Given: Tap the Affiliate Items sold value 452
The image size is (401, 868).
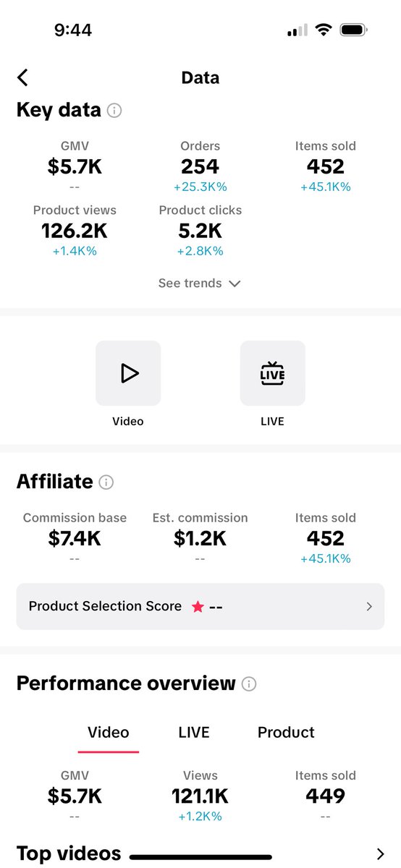Looking at the screenshot, I should tap(326, 539).
